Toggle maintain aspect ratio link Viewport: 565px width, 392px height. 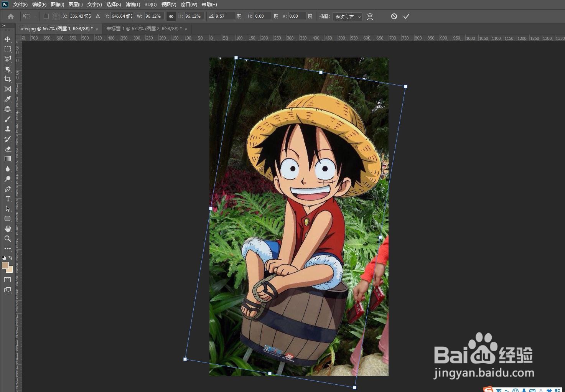click(x=171, y=16)
